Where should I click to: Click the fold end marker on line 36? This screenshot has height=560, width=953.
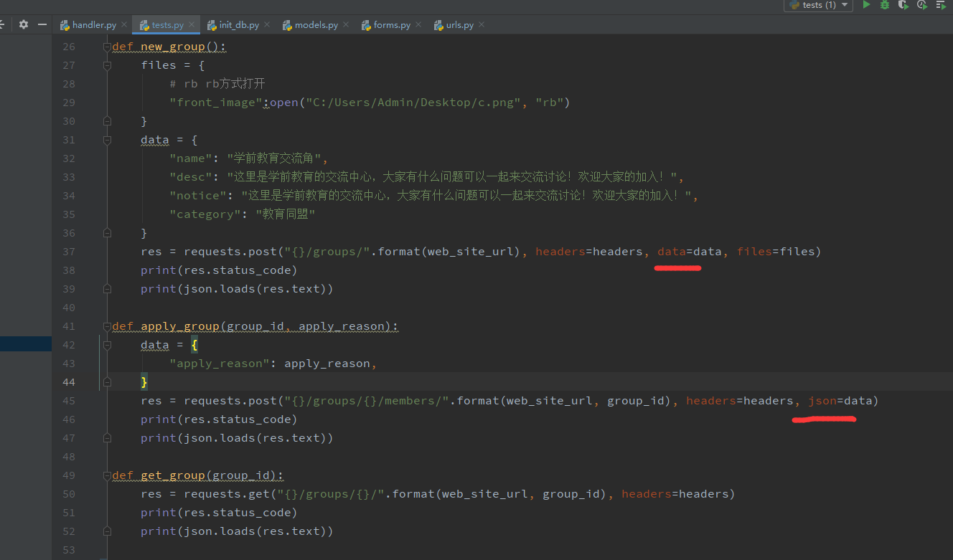point(107,233)
